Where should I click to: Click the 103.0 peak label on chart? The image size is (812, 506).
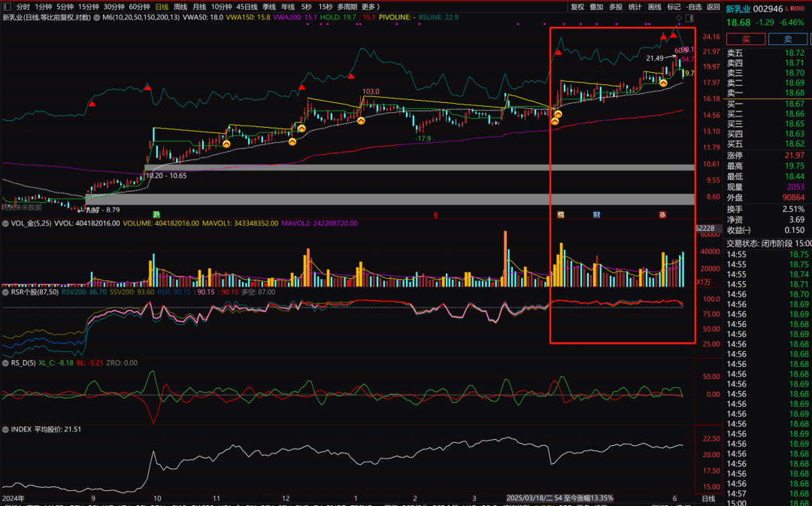click(371, 92)
